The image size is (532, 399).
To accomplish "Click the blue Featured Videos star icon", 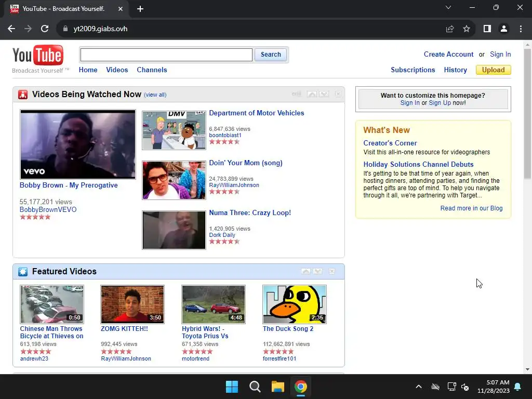I will click(x=23, y=271).
